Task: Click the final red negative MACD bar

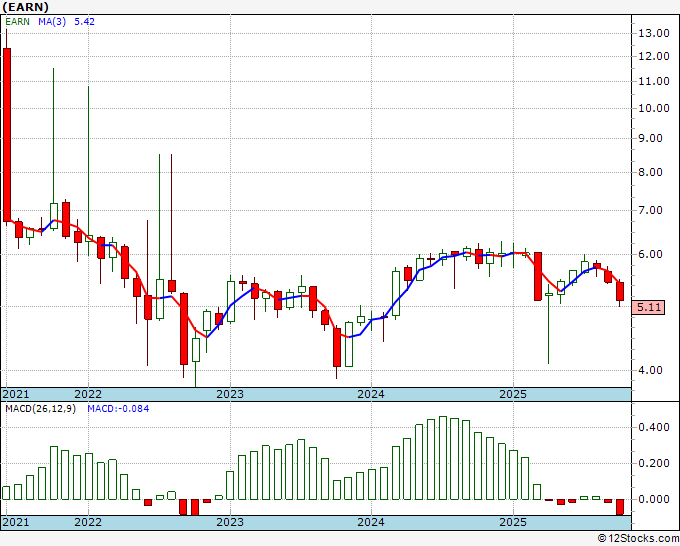Action: [x=620, y=507]
